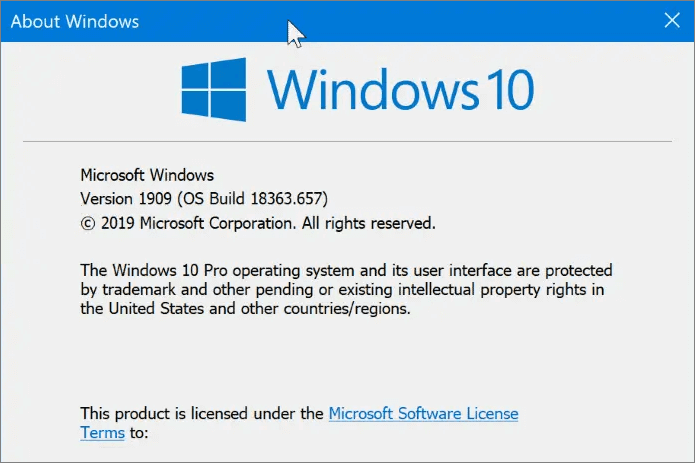Click the Windows 10 wordmark
This screenshot has height=463, width=695.
400,89
